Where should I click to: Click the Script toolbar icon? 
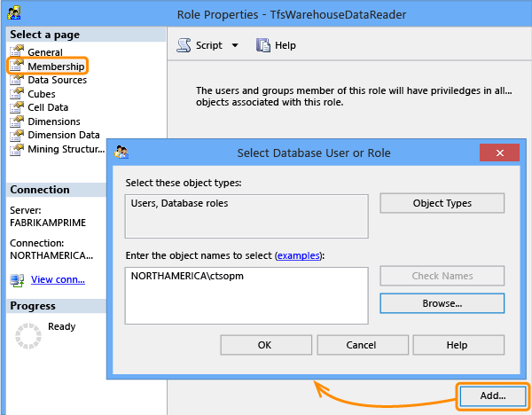tap(184, 45)
